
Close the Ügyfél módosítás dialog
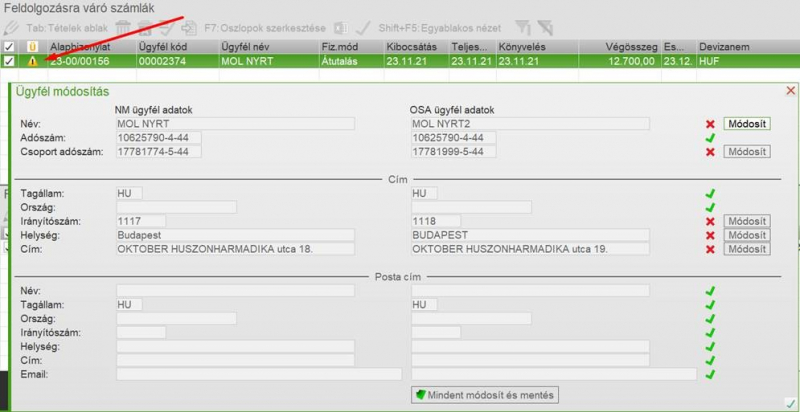point(791,91)
